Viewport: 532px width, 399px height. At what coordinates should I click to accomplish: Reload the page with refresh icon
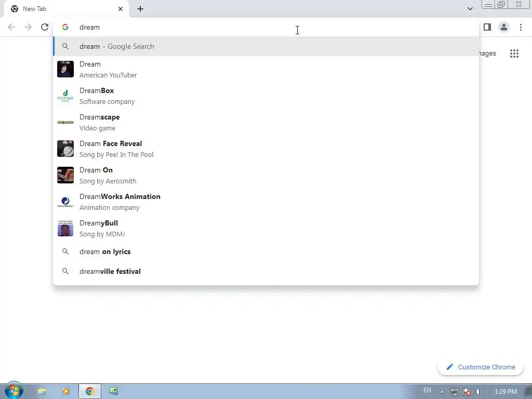45,27
